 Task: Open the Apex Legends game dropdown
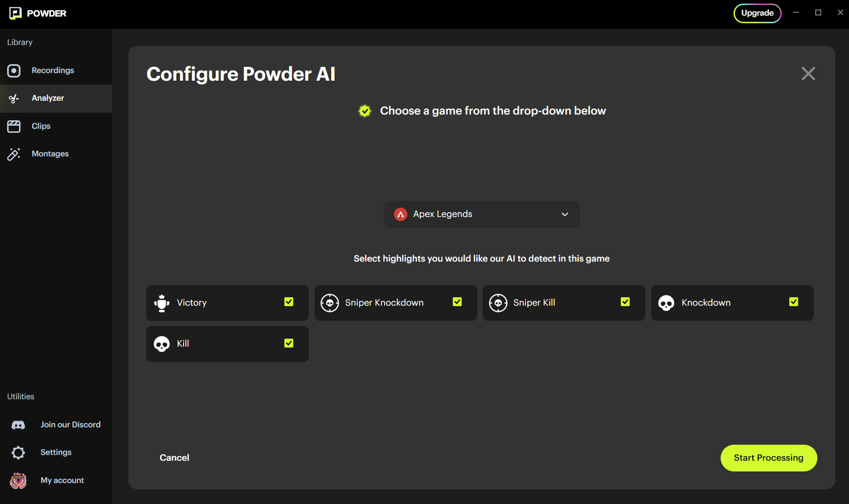click(482, 214)
